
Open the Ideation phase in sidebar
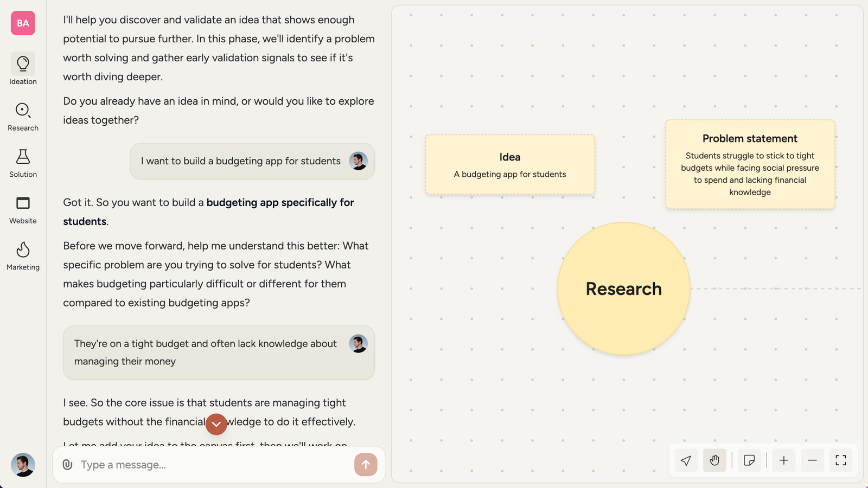coord(23,69)
